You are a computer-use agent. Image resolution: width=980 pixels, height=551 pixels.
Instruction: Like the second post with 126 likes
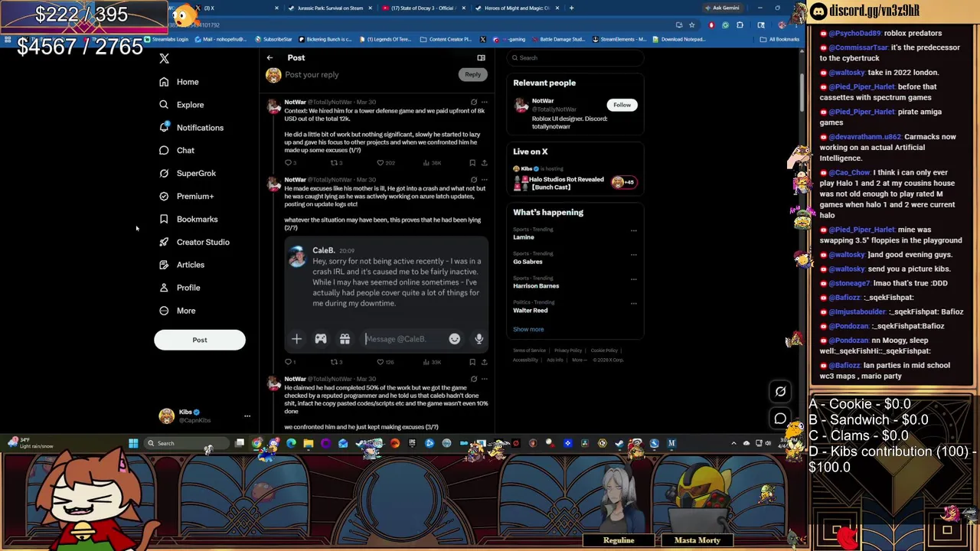pyautogui.click(x=380, y=362)
